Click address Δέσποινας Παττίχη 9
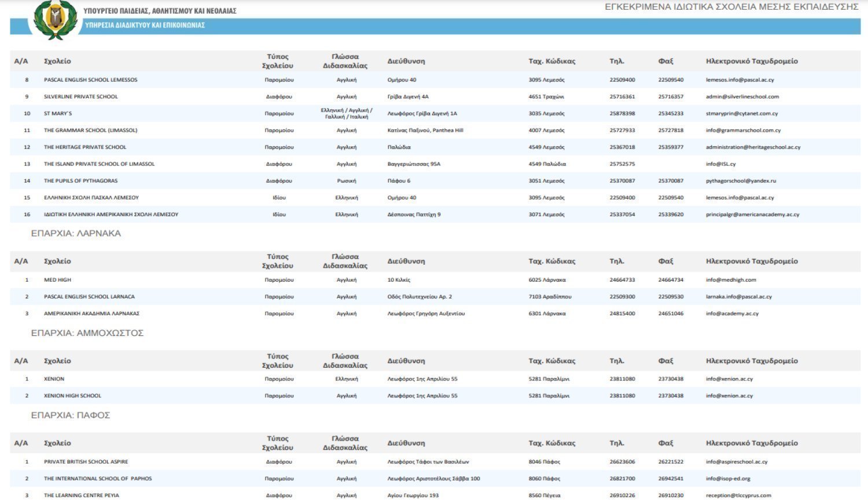Image resolution: width=868 pixels, height=503 pixels. (414, 214)
